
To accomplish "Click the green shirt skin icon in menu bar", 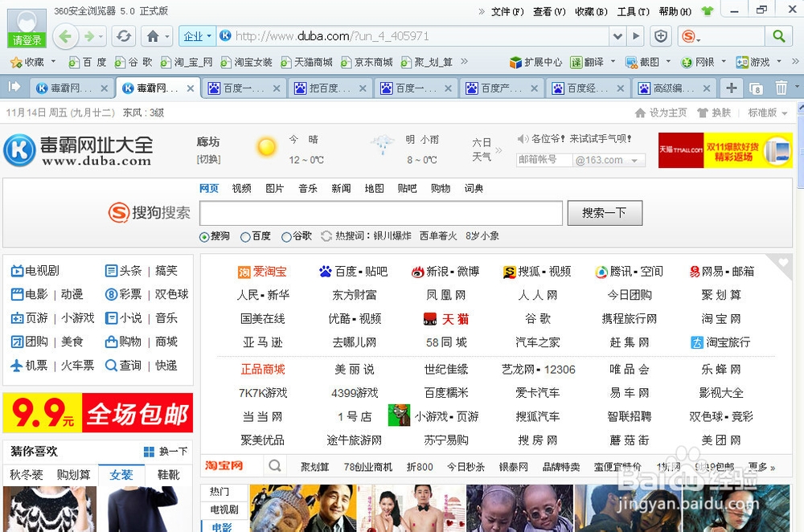I will pyautogui.click(x=708, y=11).
